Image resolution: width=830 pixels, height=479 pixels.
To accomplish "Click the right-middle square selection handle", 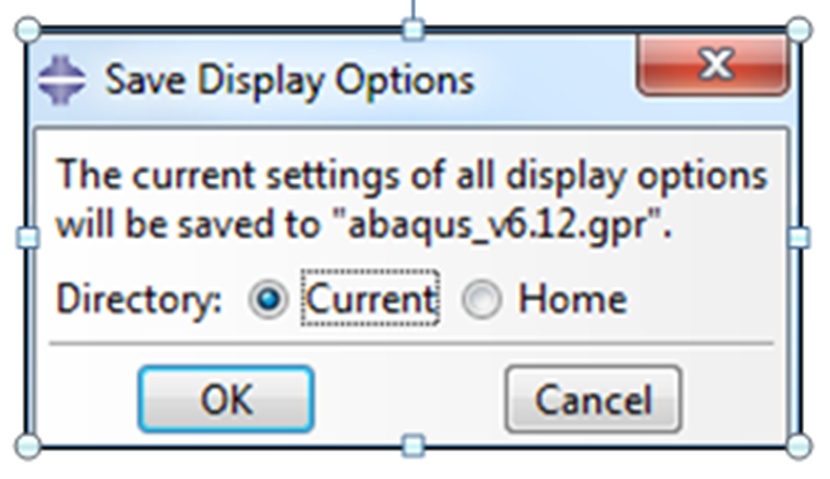I will coord(799,238).
